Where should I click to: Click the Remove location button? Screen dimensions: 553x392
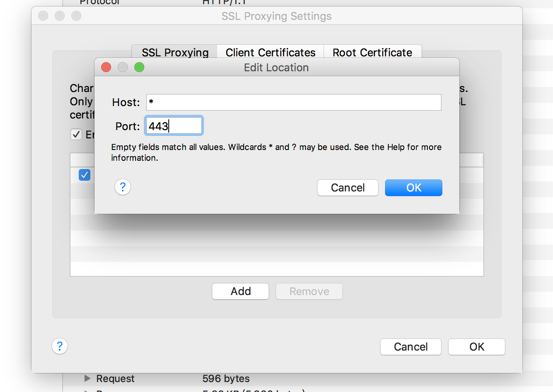(x=309, y=291)
